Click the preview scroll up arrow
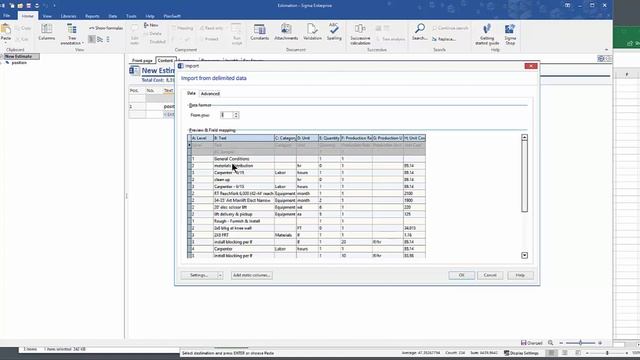 click(524, 138)
